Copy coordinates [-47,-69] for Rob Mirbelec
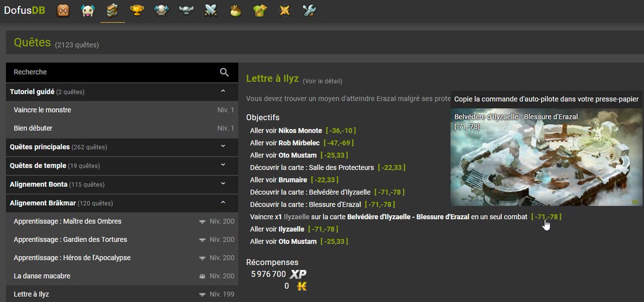The width and height of the screenshot is (644, 302). pyautogui.click(x=338, y=143)
